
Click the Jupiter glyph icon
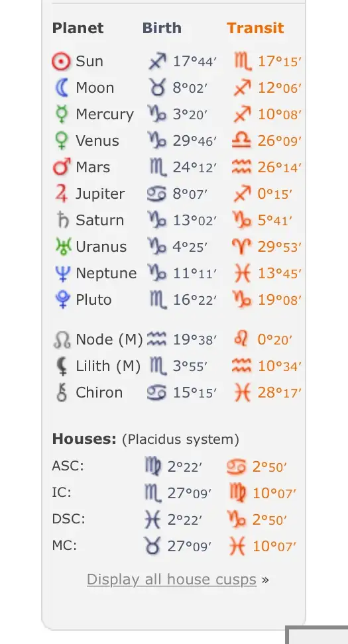click(x=62, y=193)
